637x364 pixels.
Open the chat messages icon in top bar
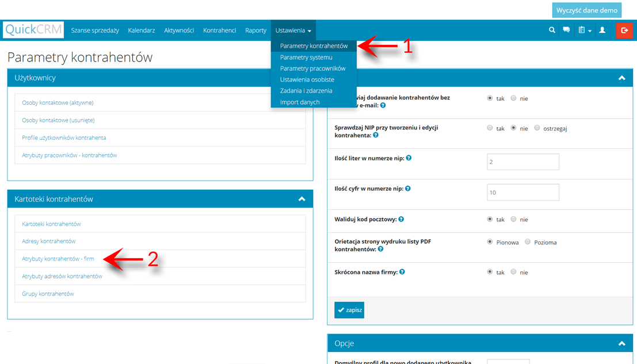566,29
